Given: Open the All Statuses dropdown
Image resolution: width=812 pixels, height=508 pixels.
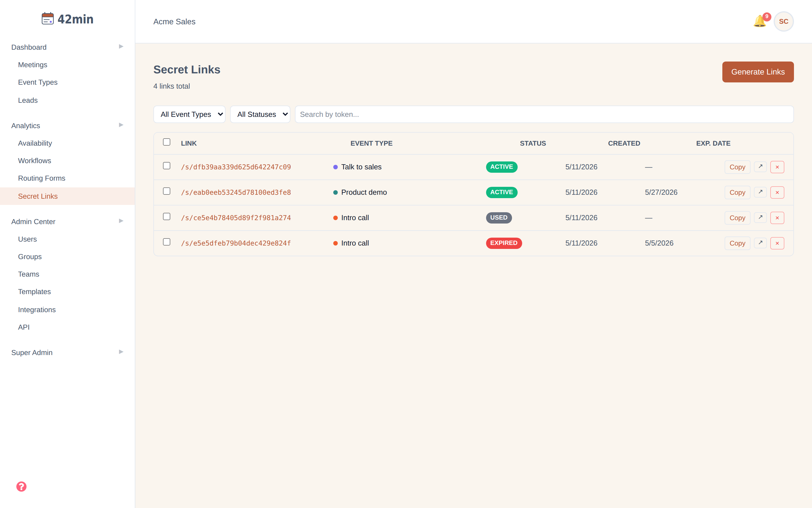Looking at the screenshot, I should coord(260,114).
